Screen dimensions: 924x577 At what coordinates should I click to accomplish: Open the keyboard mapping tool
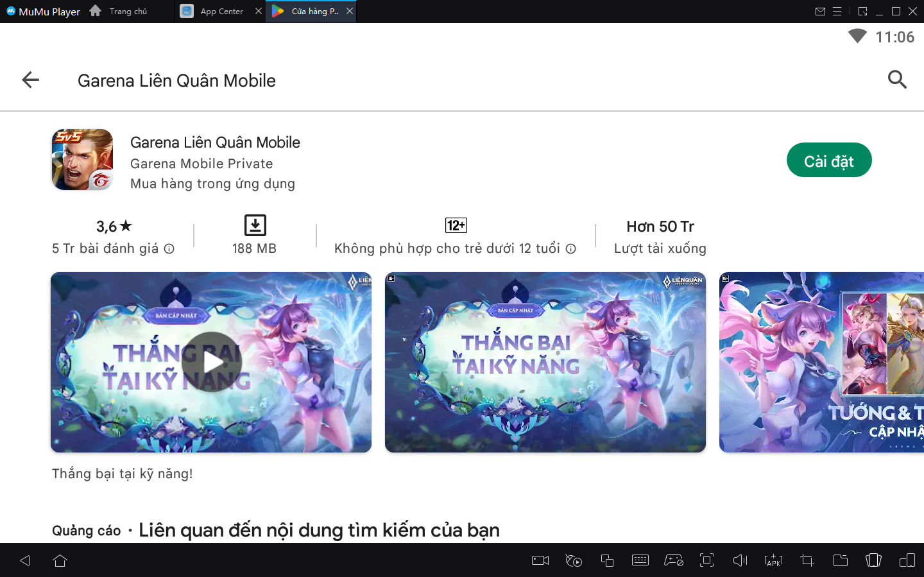coord(640,560)
